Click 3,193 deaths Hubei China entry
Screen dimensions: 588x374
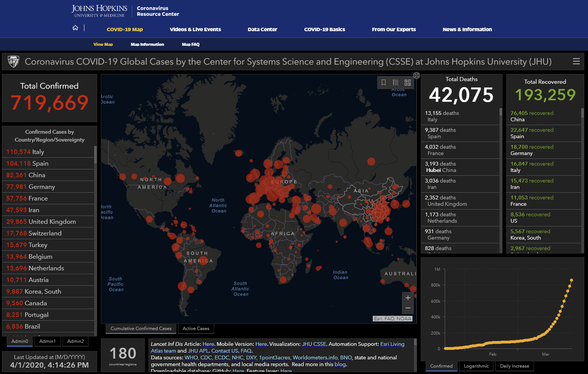click(460, 167)
